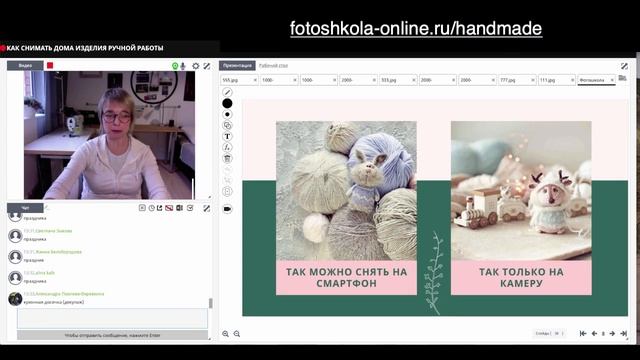Viewport: 640px width, 360px height.
Task: Close the Фотошкола presentation tab
Action: (612, 80)
